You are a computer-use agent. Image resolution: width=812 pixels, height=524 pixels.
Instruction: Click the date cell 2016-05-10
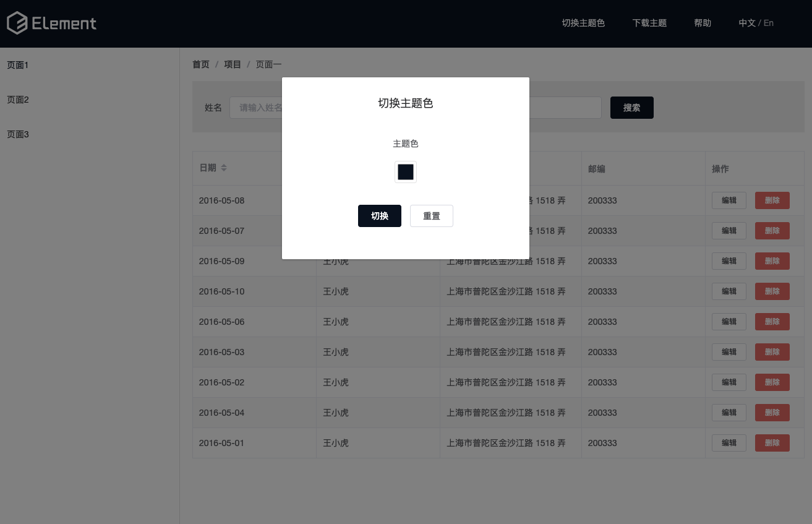(221, 291)
